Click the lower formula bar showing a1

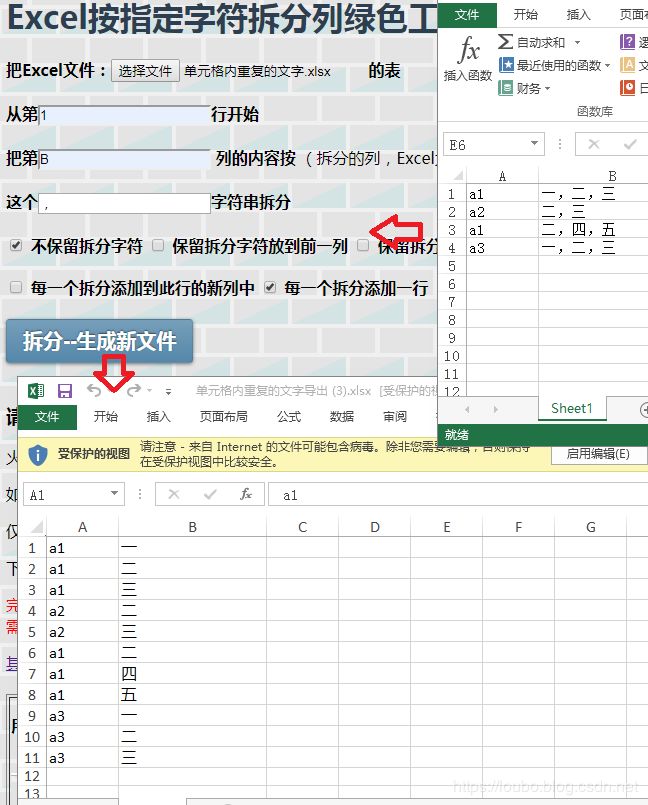458,494
